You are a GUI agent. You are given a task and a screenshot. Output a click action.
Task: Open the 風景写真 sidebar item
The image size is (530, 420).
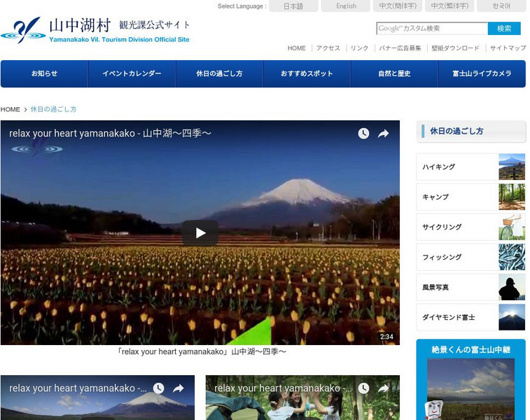[471, 287]
